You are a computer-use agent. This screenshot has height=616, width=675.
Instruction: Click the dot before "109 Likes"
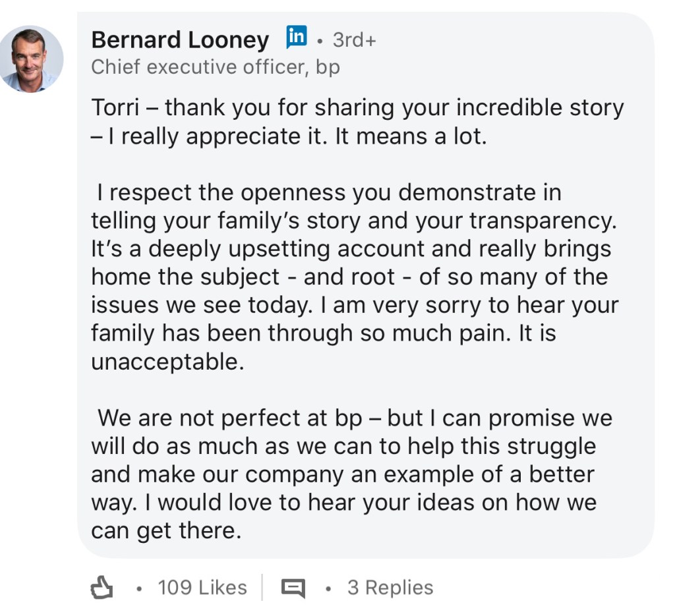coord(138,588)
